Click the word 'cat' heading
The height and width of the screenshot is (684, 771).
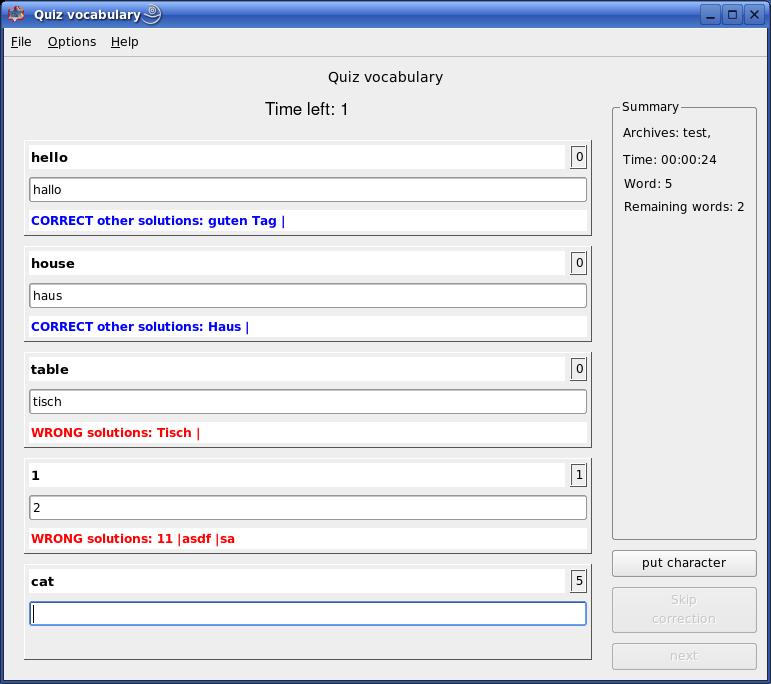(x=42, y=582)
